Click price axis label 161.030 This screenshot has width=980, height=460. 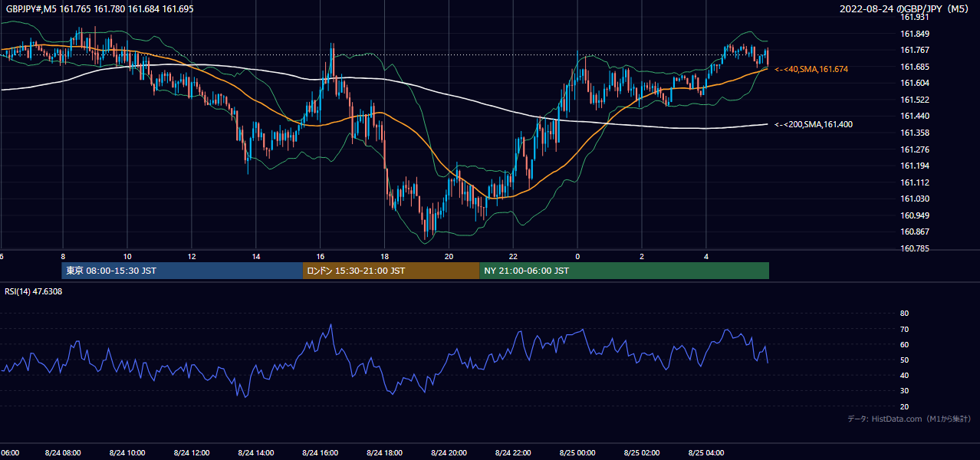tap(914, 199)
